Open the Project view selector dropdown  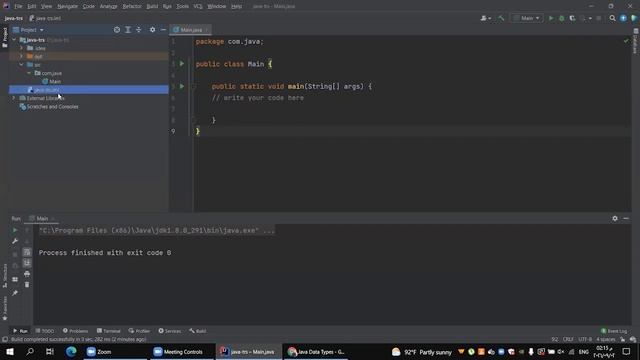click(x=28, y=30)
